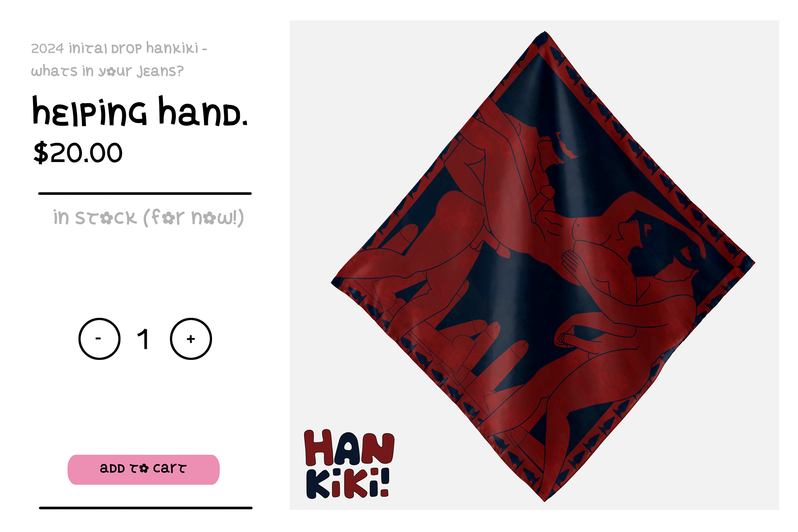Click the 2024 inital drop hankiki line
Image resolution: width=798 pixels, height=532 pixels.
point(119,48)
